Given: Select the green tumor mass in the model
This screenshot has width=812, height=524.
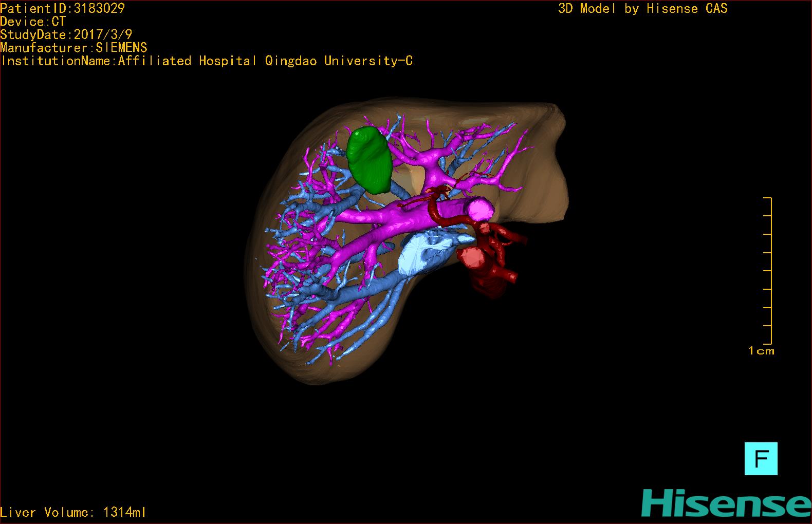Looking at the screenshot, I should (370, 160).
